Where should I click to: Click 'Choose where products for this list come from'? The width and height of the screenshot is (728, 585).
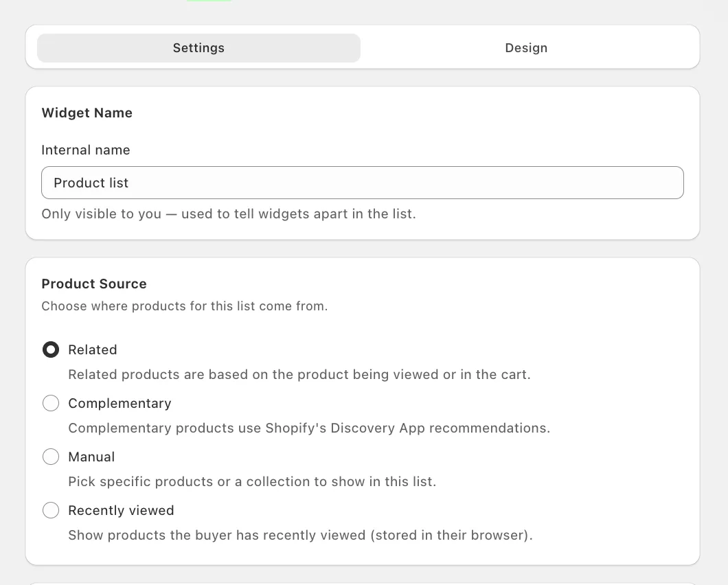(184, 306)
